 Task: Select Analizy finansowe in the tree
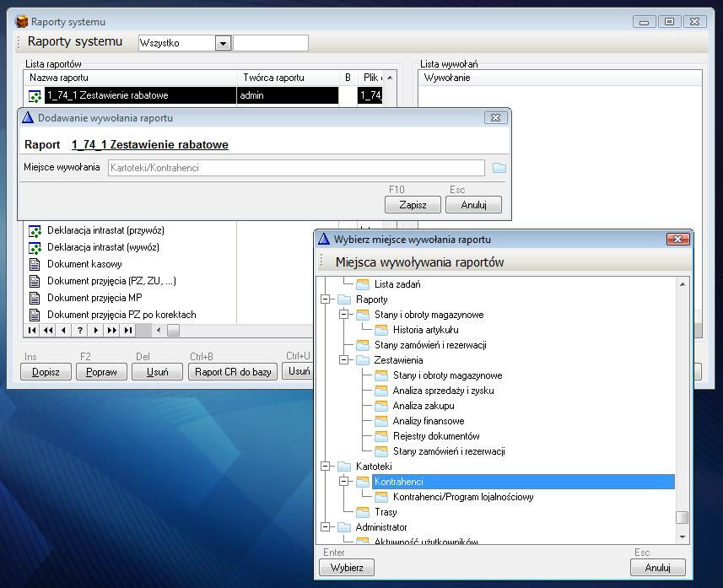(x=428, y=421)
